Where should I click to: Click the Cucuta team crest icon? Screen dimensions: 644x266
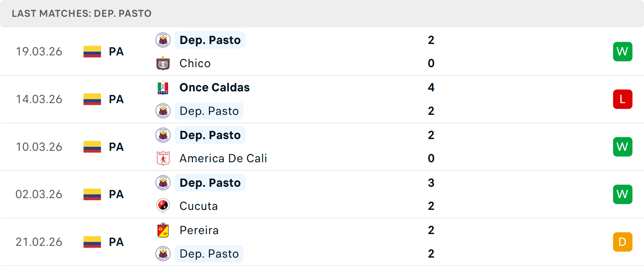[x=163, y=206]
